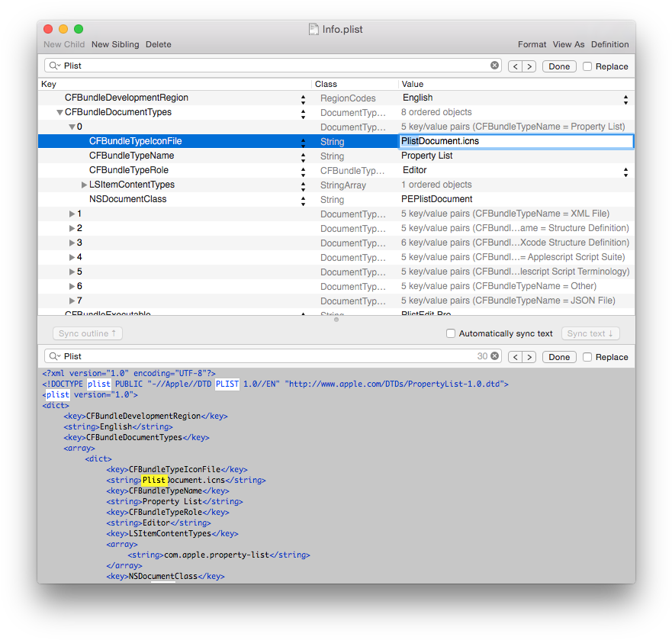Click the CFBundleTypeRole row
This screenshot has height=640, width=672.
click(x=336, y=170)
